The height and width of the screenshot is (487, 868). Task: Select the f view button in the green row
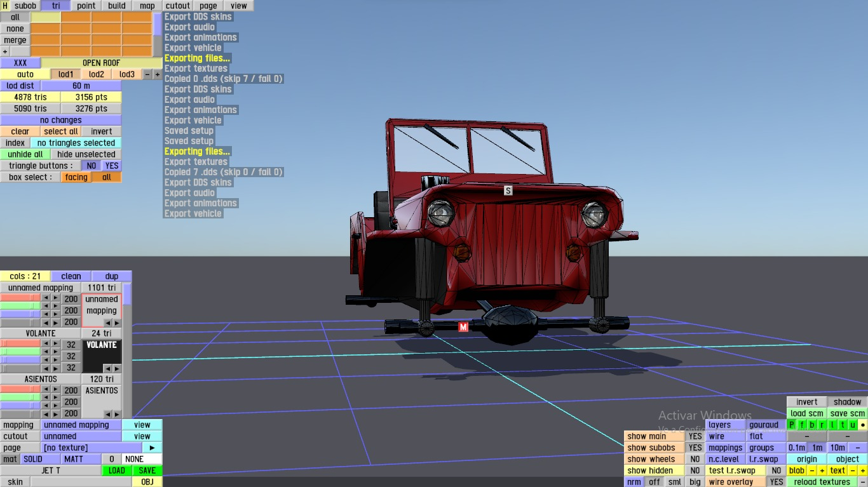pyautogui.click(x=802, y=425)
